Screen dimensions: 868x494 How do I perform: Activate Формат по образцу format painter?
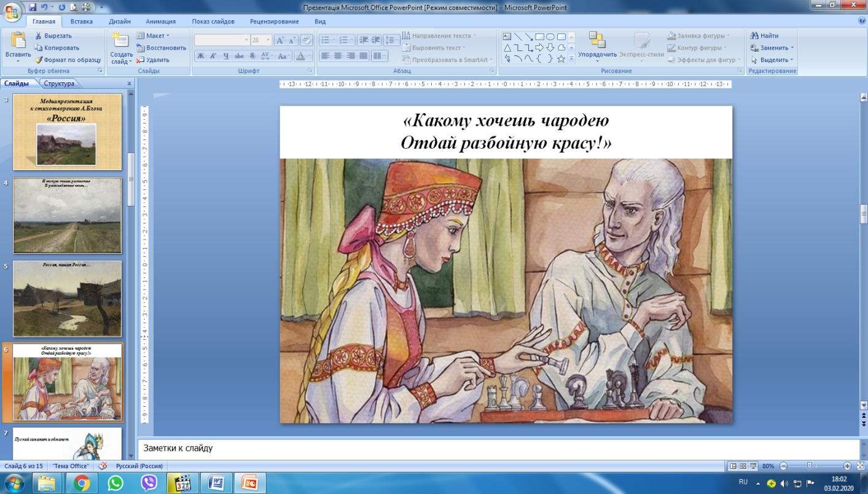[68, 60]
